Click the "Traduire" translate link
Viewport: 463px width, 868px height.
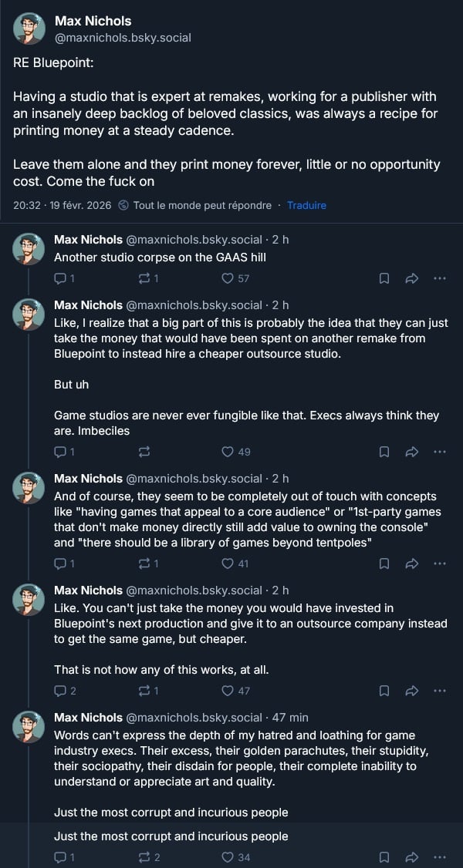point(306,205)
